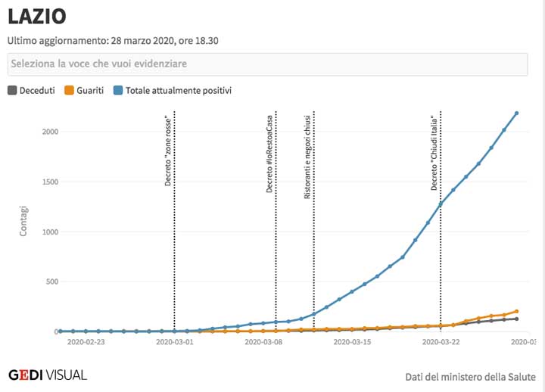Click the 2020-03-15 x-axis date label

(x=353, y=343)
